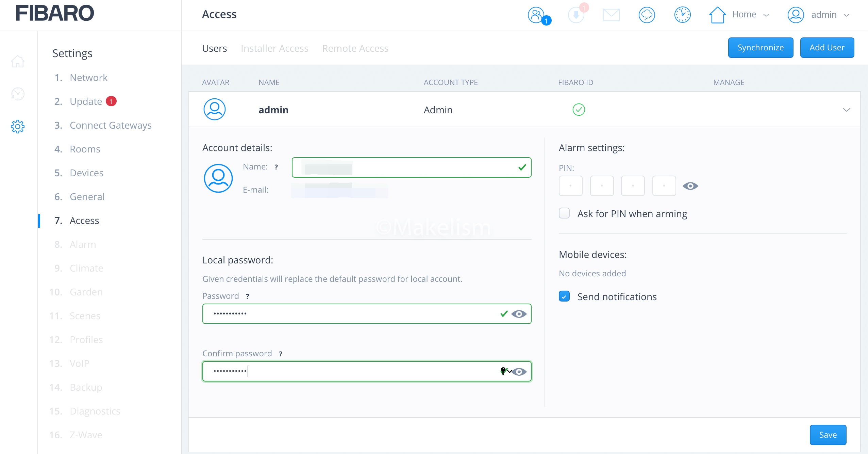Show PIN with the eye icon
The height and width of the screenshot is (454, 868).
coord(690,186)
